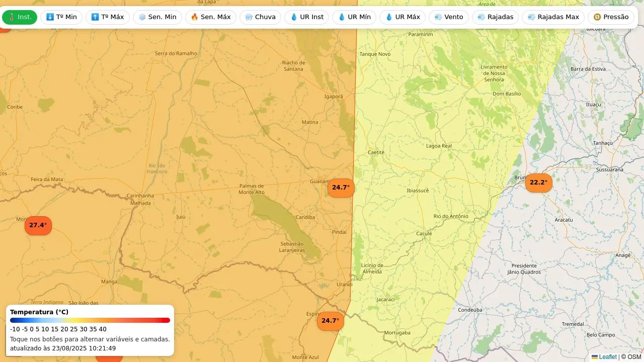This screenshot has width=644, height=362.
Task: Open the Rajadas Max layer
Action: point(553,17)
